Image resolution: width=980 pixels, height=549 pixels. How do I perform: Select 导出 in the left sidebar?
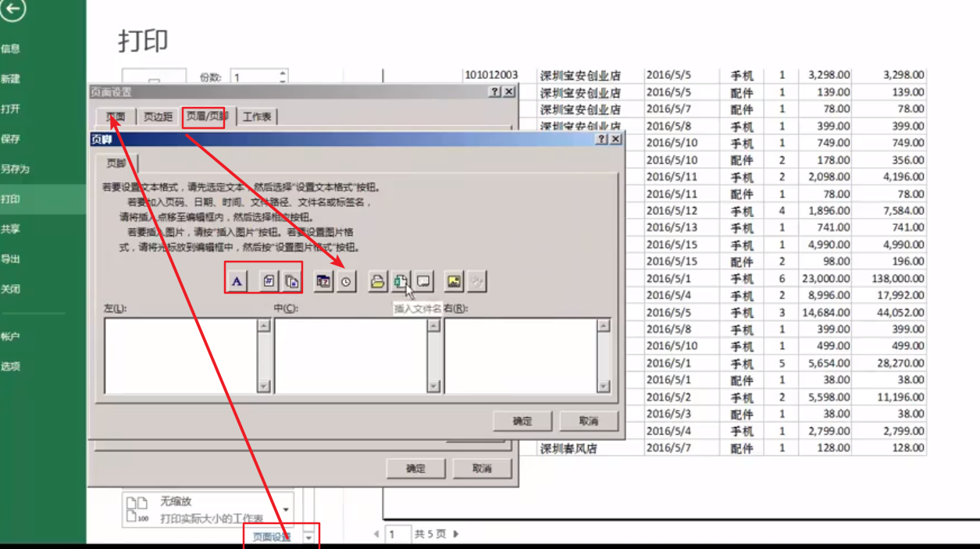coord(12,258)
